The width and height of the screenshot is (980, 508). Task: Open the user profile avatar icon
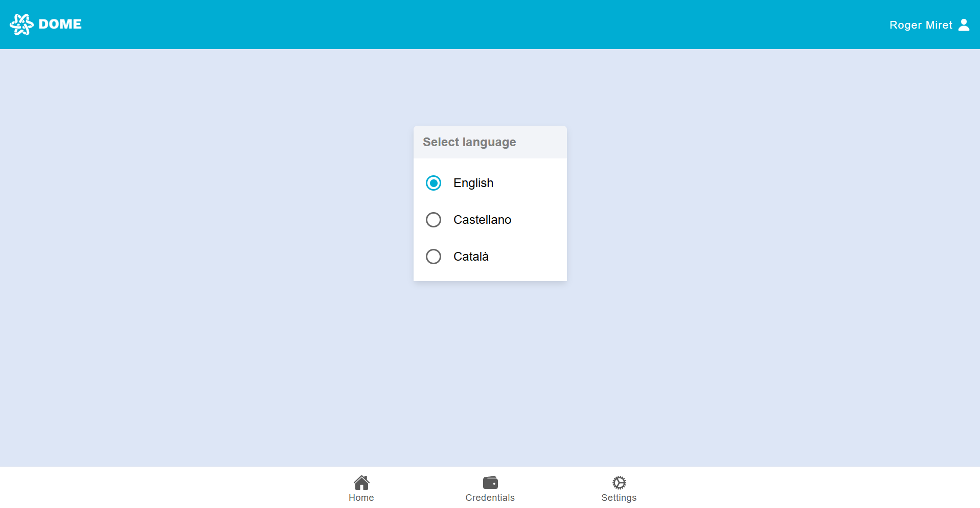click(964, 25)
